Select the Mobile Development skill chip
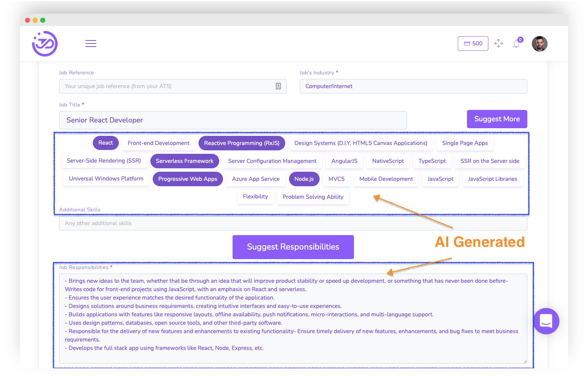 coord(386,179)
